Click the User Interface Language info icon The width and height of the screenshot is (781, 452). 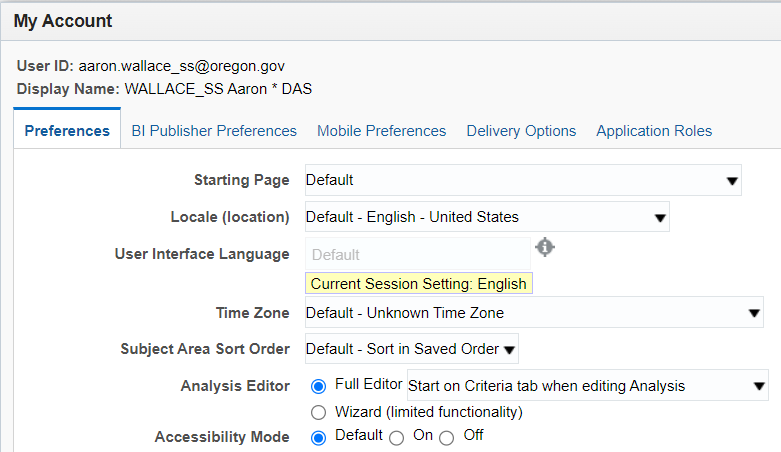tap(545, 247)
